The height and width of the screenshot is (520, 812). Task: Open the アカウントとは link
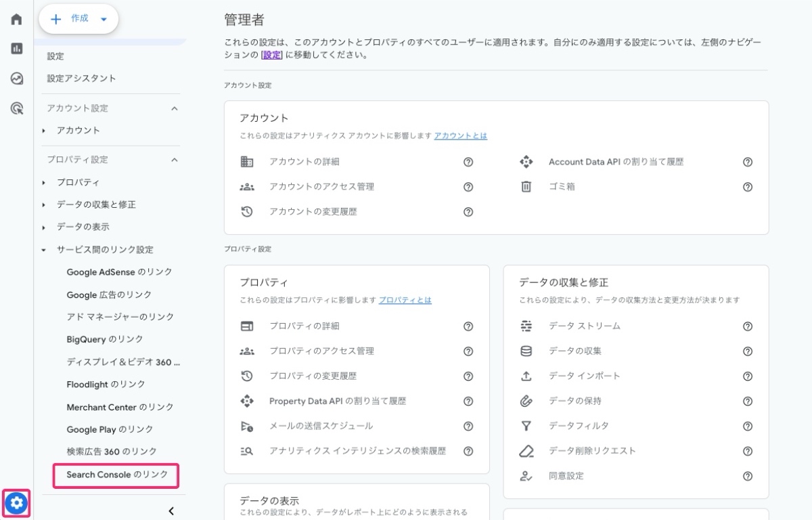point(459,135)
